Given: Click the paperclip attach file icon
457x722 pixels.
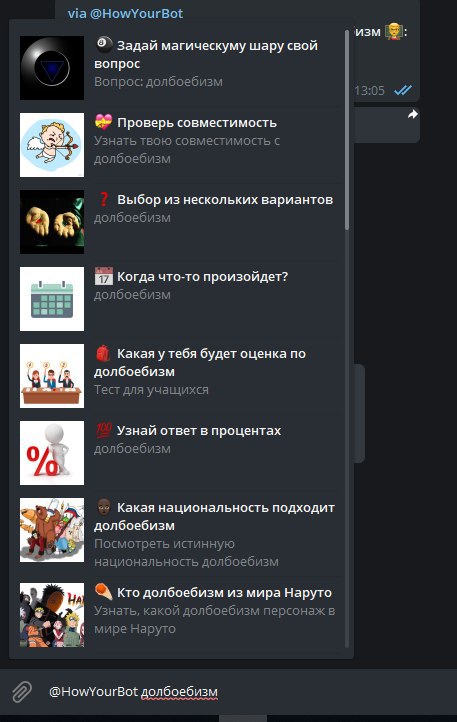Looking at the screenshot, I should coord(22,692).
